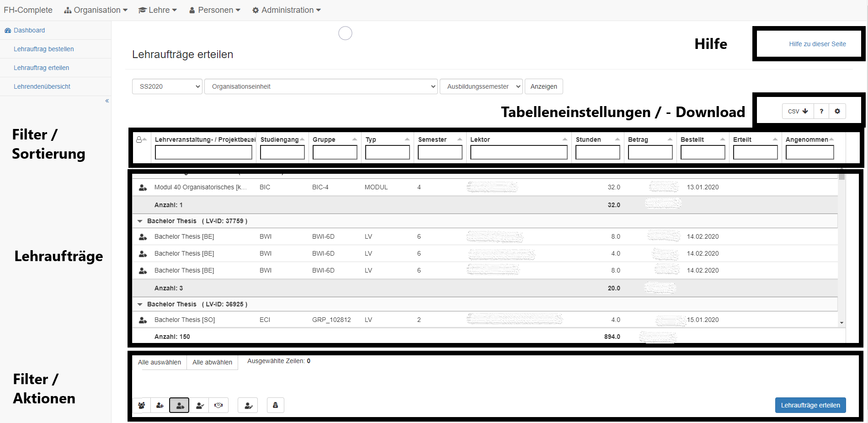
Task: Click the user-with-pencil filter icon
Action: (248, 405)
